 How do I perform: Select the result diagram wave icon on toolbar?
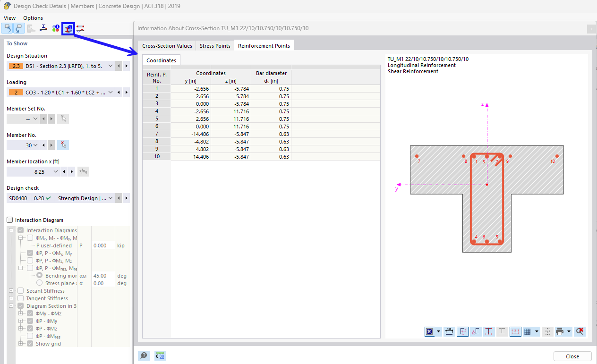(80, 28)
